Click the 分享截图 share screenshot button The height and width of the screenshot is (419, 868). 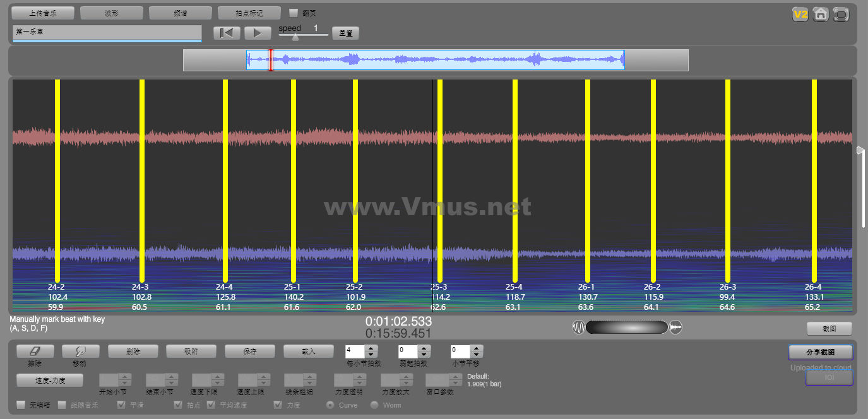click(820, 351)
